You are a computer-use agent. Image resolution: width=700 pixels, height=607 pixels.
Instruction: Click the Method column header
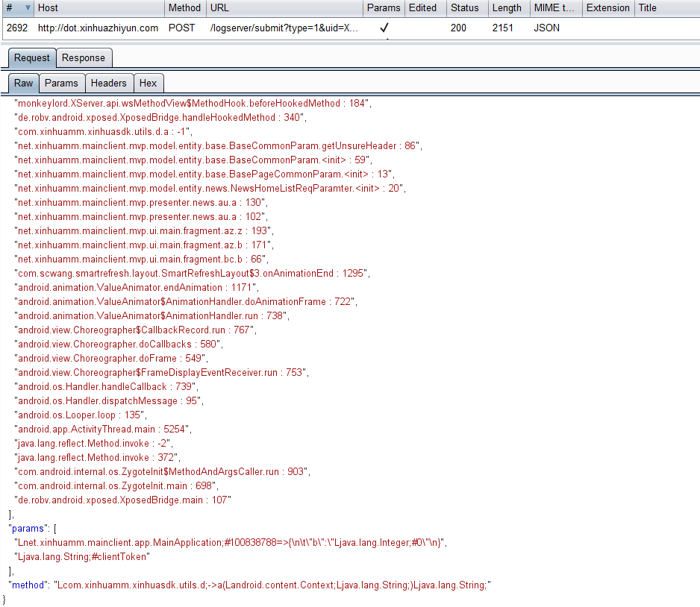point(185,8)
